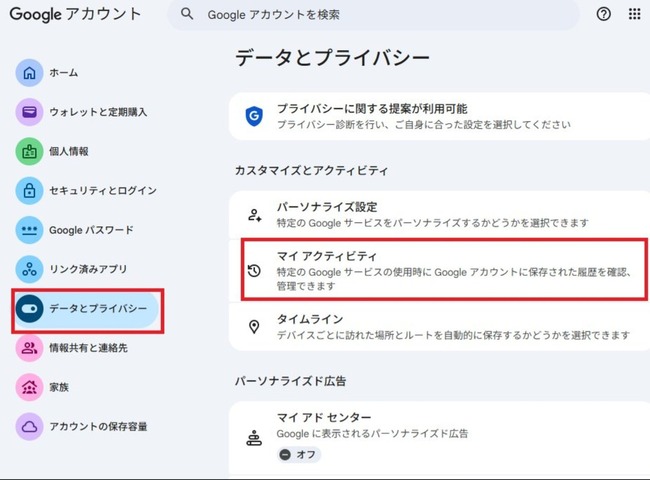Click text デバイスごとに訪れた場所とルート description

(453, 335)
